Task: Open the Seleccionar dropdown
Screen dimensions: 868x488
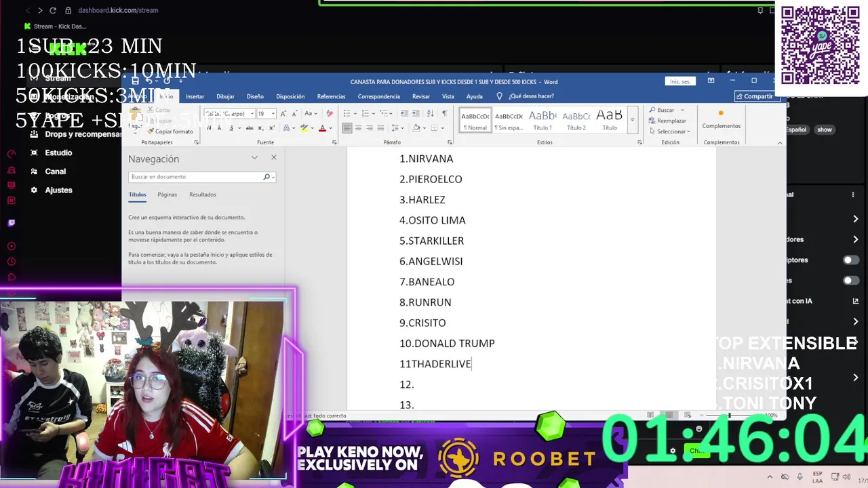Action: [669, 131]
